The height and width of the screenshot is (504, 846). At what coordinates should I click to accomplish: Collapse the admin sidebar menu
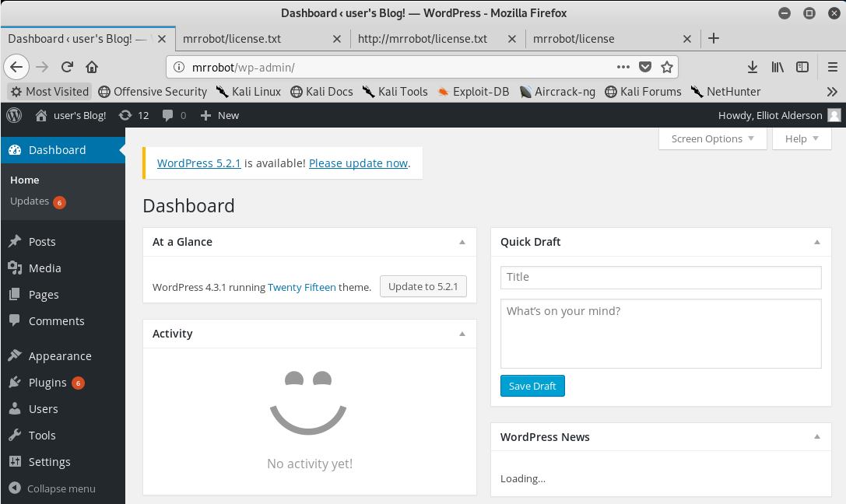coord(52,488)
